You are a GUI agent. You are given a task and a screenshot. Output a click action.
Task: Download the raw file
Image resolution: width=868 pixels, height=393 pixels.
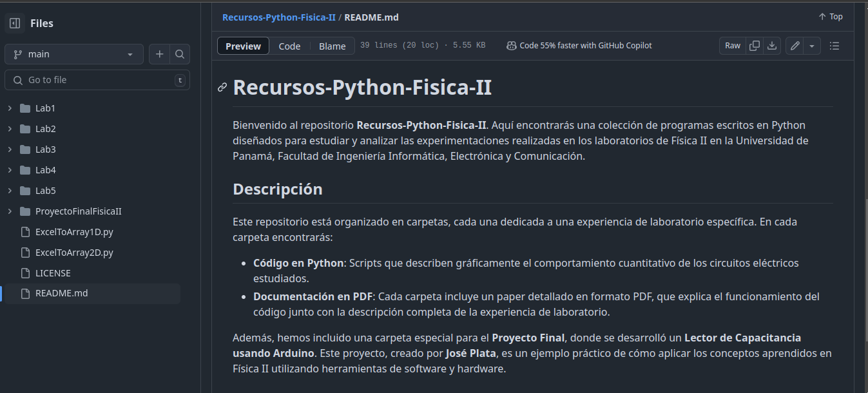(x=773, y=46)
